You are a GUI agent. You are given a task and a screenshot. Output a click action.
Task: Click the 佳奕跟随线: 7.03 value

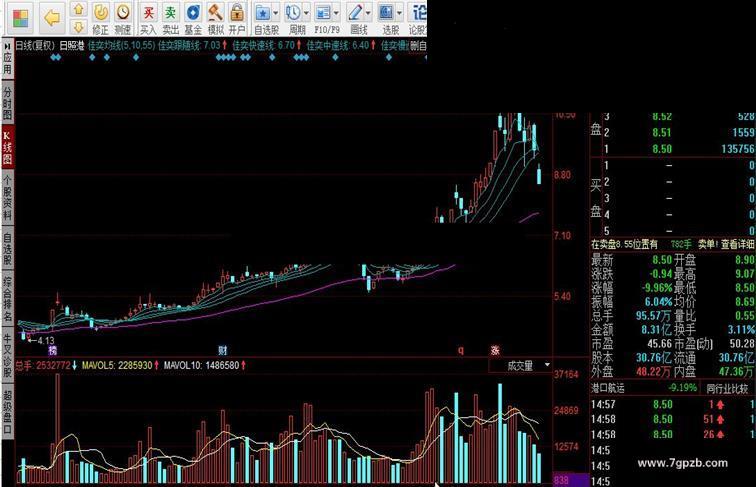click(x=193, y=46)
